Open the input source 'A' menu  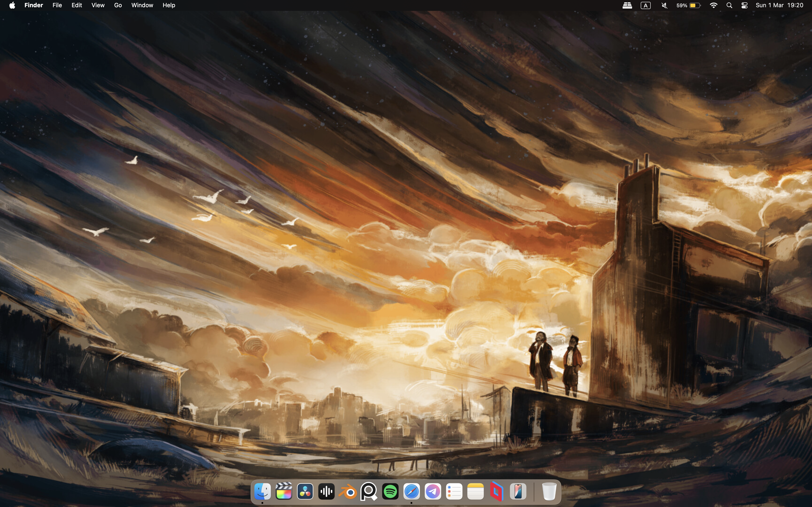645,5
